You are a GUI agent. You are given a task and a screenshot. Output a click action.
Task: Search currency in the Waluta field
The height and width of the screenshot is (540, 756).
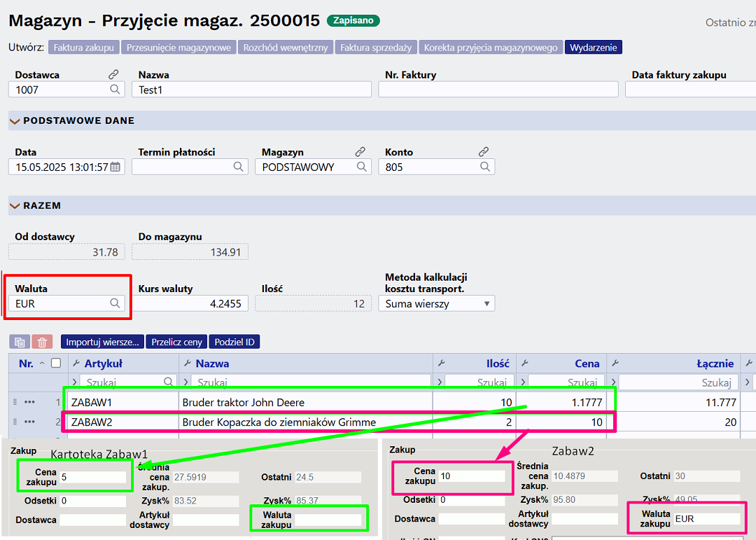pyautogui.click(x=115, y=303)
